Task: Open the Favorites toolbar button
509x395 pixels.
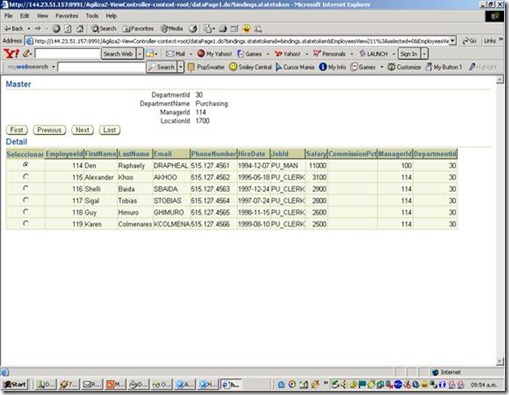Action: [138, 29]
